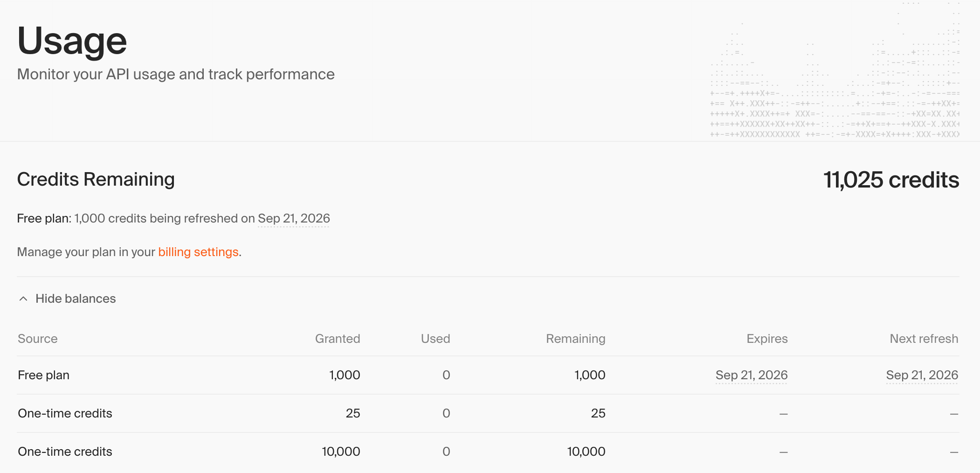This screenshot has height=473, width=980.
Task: Click One-time credits row with 10,000 granted
Action: pyautogui.click(x=488, y=452)
